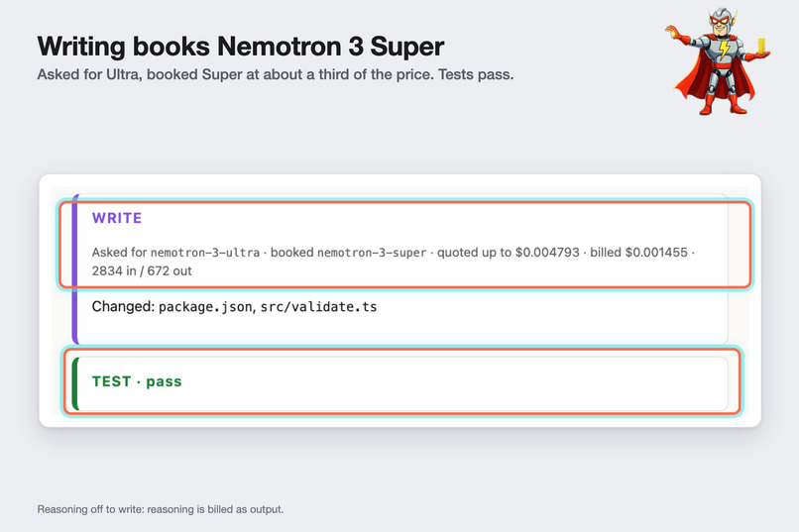
Task: Click the nemotron-3-ultra model name
Action: point(205,253)
